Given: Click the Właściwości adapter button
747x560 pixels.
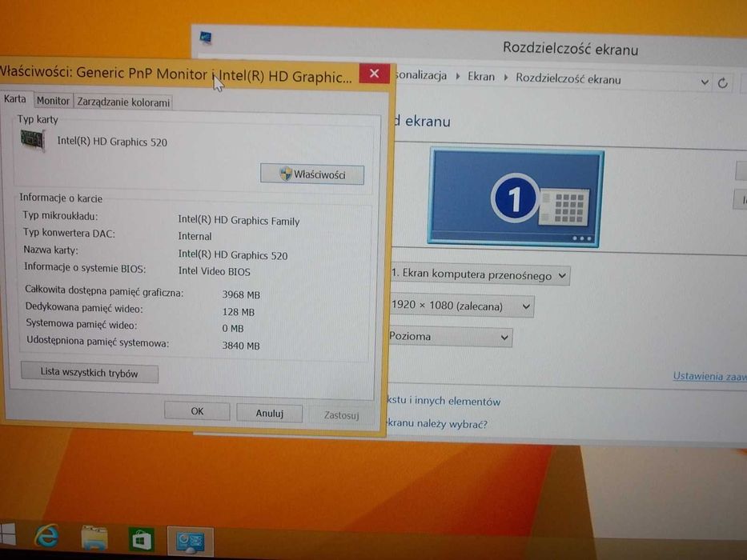Looking at the screenshot, I should (312, 174).
